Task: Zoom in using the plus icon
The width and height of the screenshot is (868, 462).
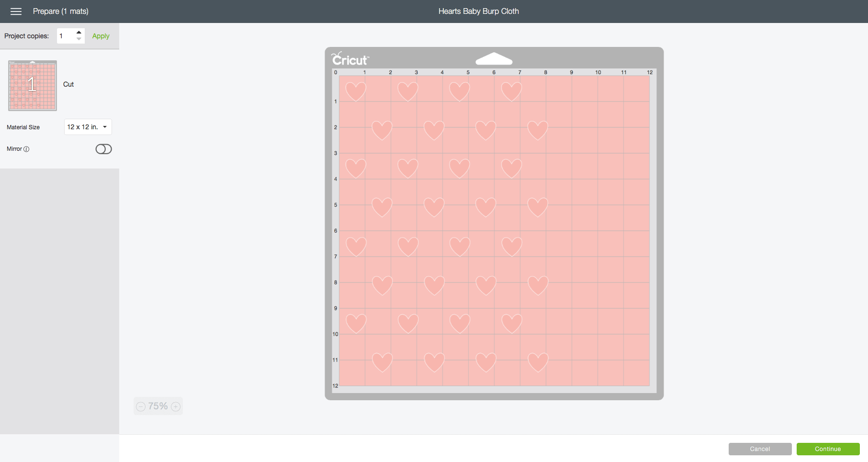Action: [x=176, y=406]
